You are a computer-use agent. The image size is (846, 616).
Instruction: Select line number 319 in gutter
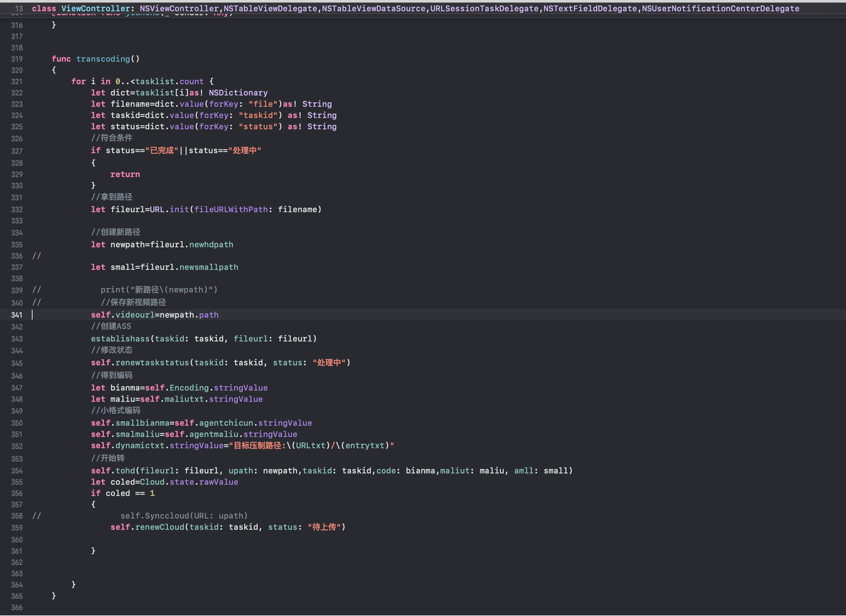pyautogui.click(x=17, y=59)
